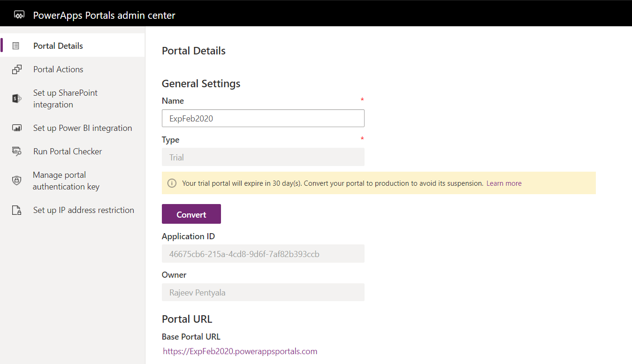This screenshot has width=632, height=364.
Task: Open the Learn more link
Action: pos(504,183)
